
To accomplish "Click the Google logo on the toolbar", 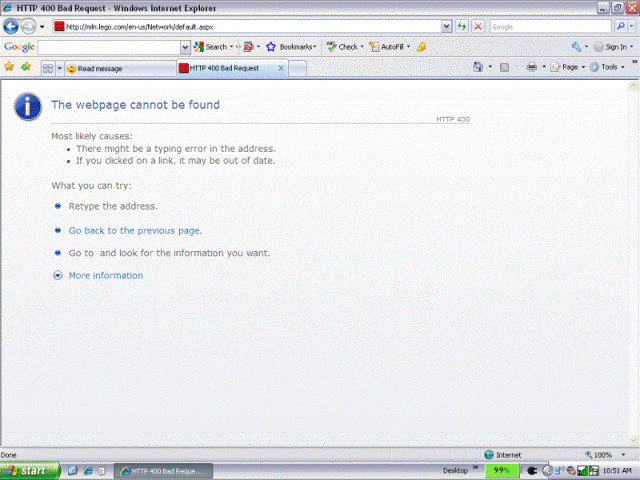I will (x=19, y=47).
